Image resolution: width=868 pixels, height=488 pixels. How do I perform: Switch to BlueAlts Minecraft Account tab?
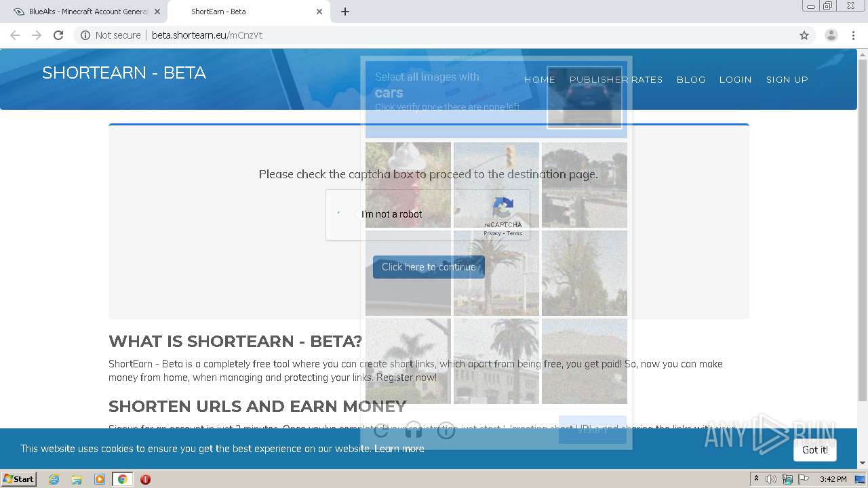83,12
